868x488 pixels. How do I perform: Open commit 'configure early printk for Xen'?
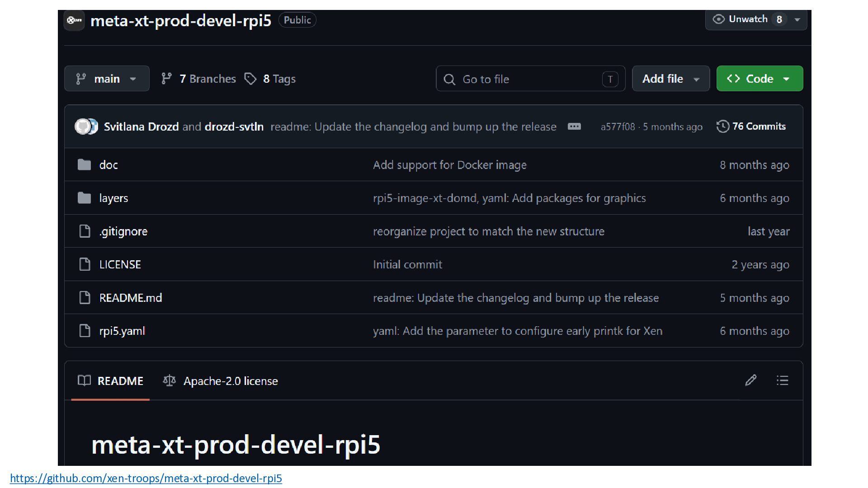(x=518, y=331)
